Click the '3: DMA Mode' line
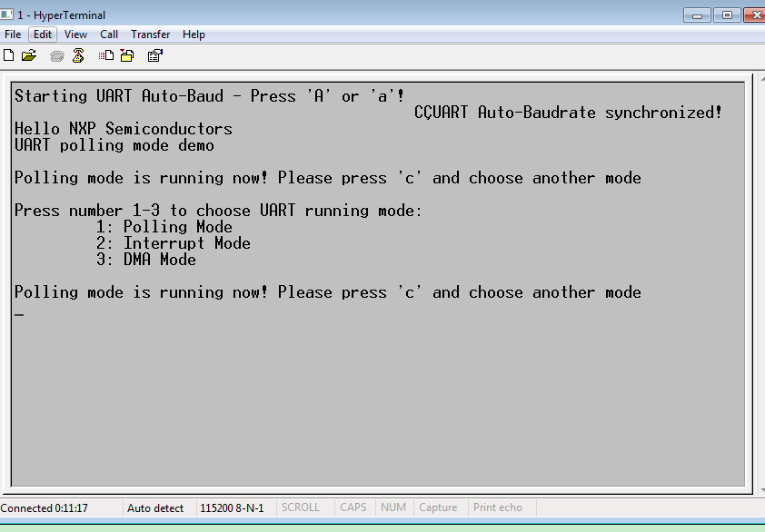The image size is (765, 532). point(146,260)
